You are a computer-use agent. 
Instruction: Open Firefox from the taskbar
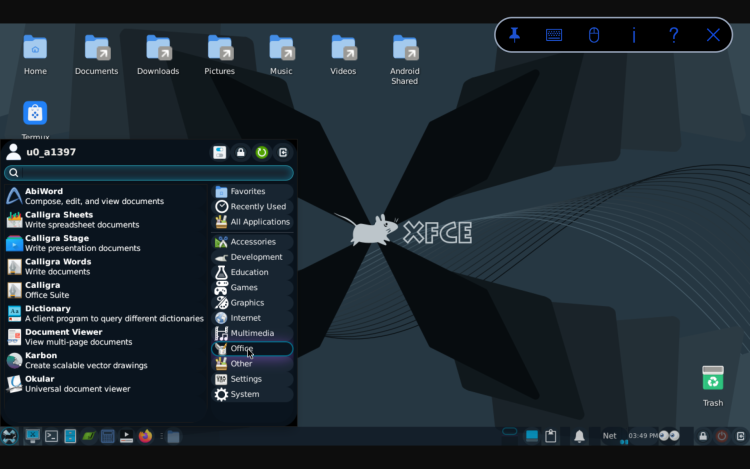click(145, 436)
